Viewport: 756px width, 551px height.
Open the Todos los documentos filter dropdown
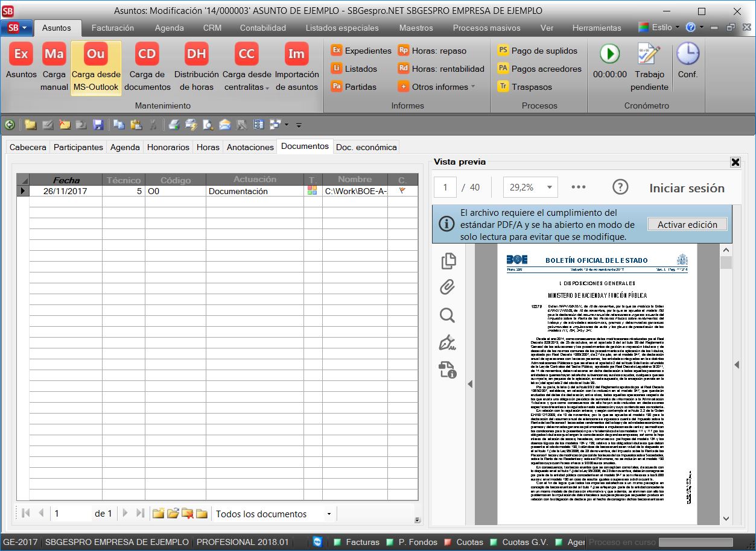tap(329, 514)
